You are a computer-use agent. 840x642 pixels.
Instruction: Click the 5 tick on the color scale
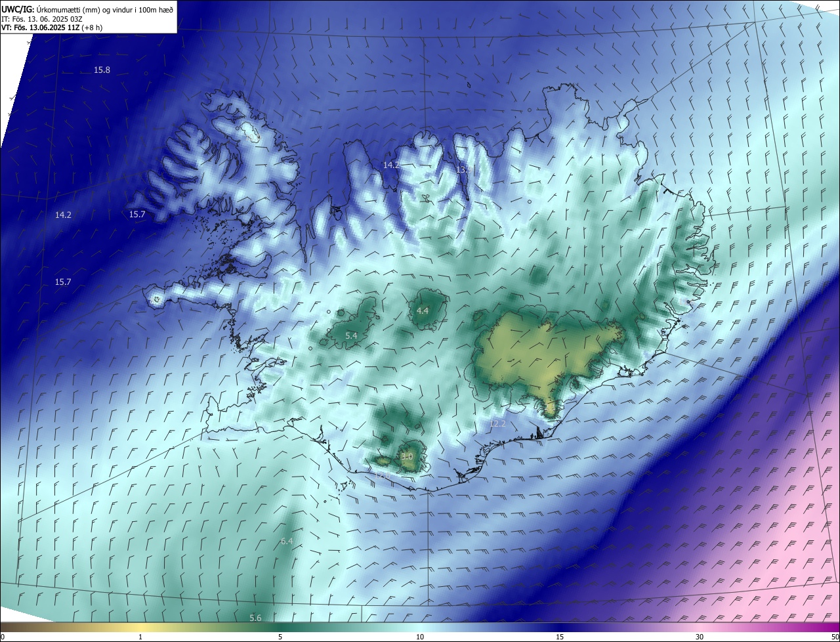(280, 637)
